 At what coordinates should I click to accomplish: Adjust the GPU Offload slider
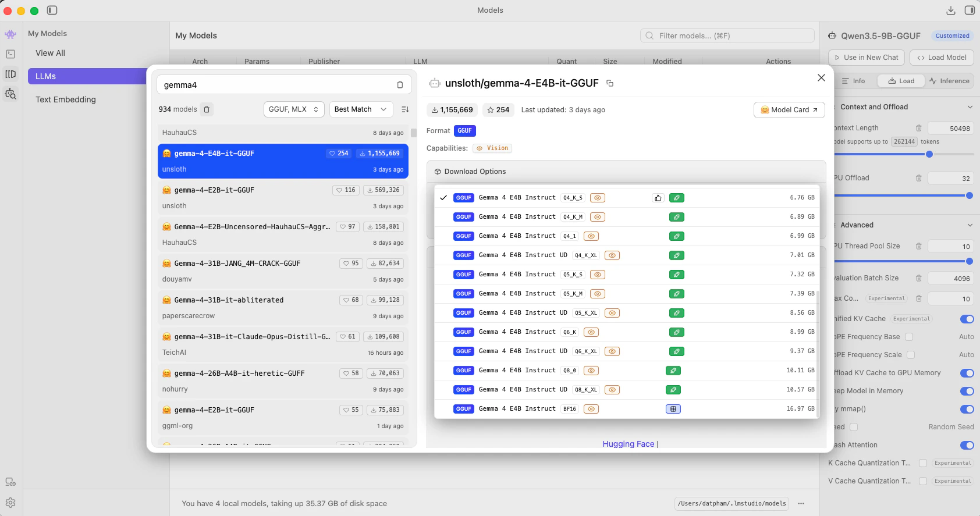coord(970,195)
